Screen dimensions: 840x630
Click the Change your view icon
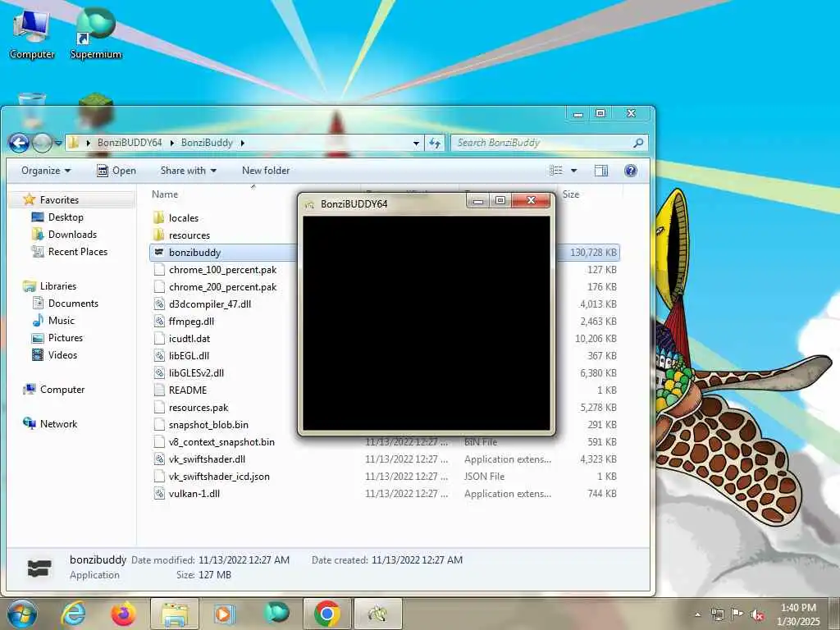[556, 171]
